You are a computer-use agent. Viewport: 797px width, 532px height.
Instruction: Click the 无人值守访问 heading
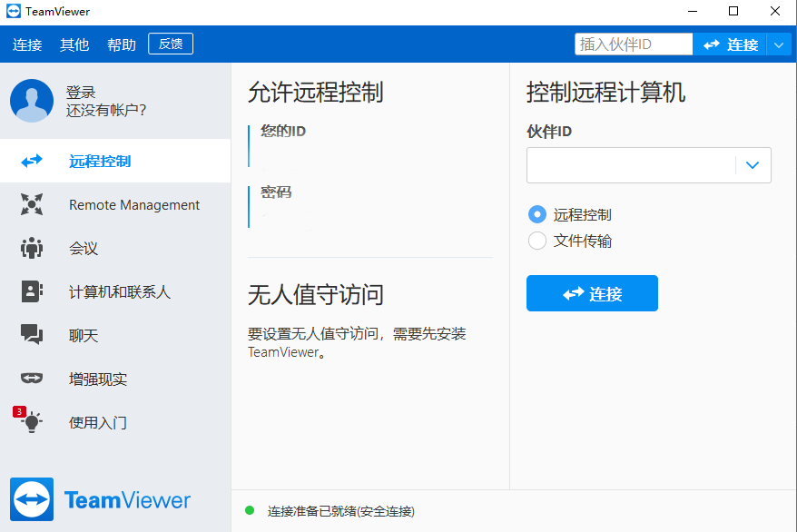tap(316, 295)
